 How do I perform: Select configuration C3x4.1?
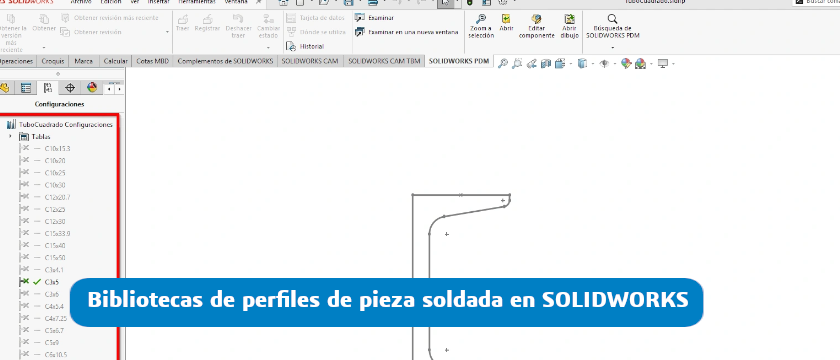pos(54,269)
